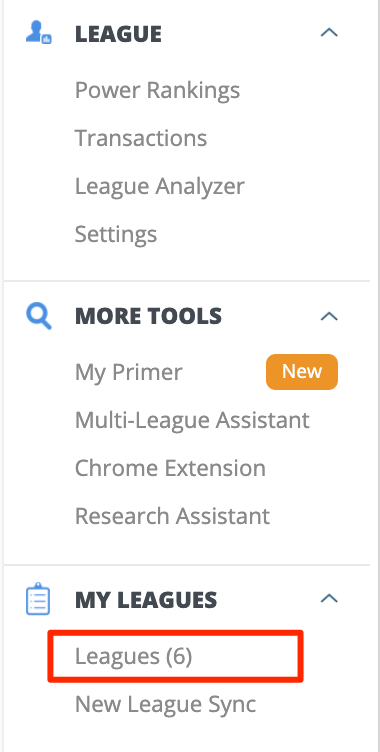Click the orange New badge
The width and height of the screenshot is (380, 752).
pos(302,372)
